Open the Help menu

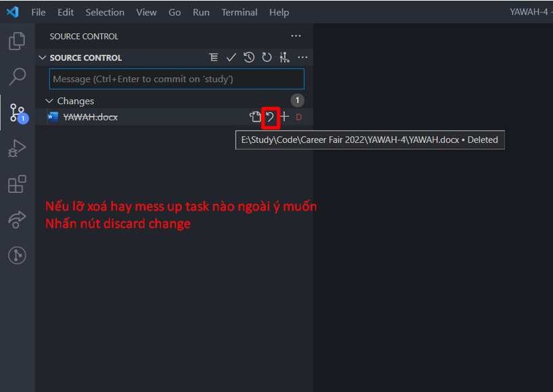tap(279, 12)
